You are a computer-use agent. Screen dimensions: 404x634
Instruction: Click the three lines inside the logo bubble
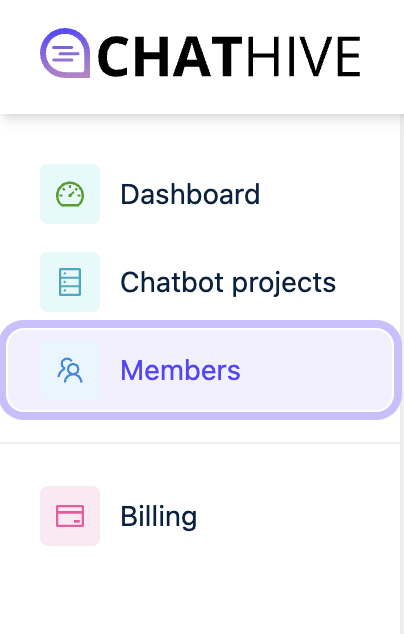(x=65, y=53)
